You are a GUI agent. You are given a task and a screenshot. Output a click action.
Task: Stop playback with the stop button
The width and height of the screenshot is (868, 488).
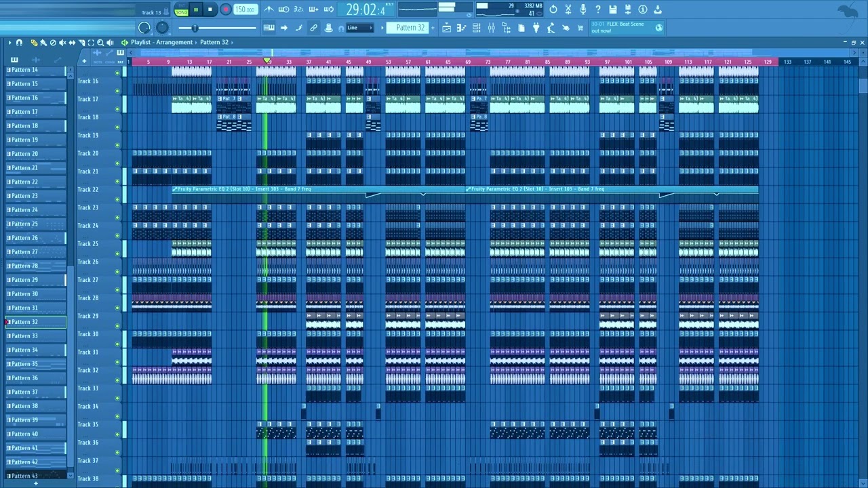click(210, 9)
